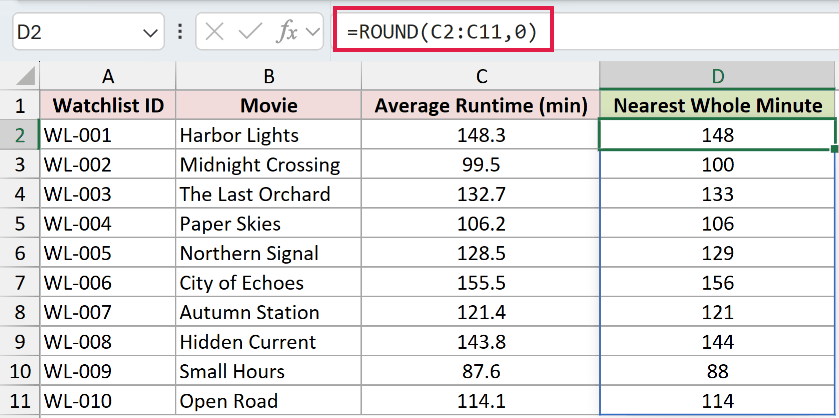The width and height of the screenshot is (839, 418).
Task: Click the Select All corner triangle
Action: tap(26, 76)
